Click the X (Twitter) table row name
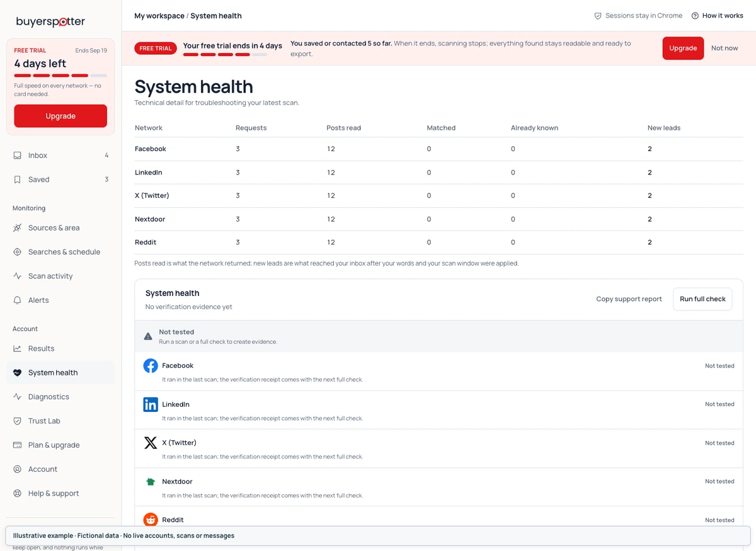This screenshot has width=756, height=551. (x=152, y=196)
